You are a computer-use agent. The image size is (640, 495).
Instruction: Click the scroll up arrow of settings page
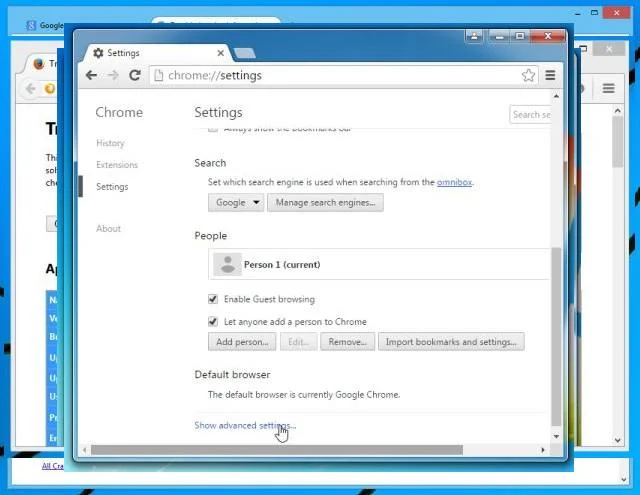point(556,96)
